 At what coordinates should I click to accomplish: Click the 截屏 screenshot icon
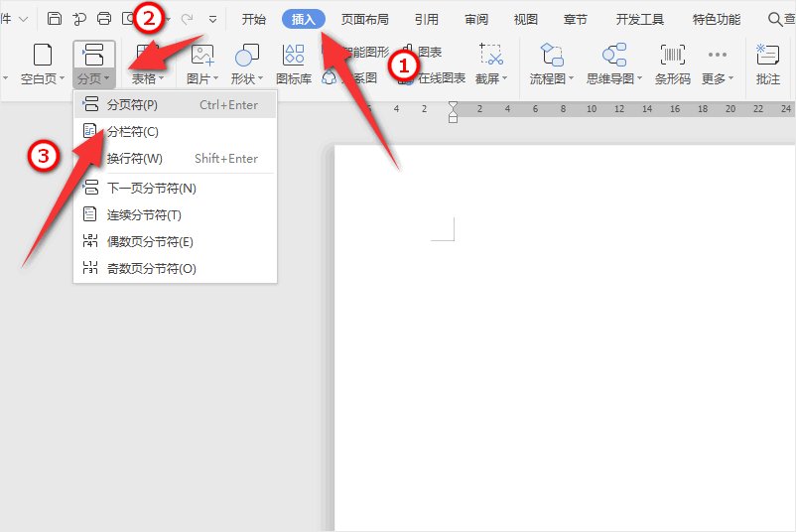(x=491, y=55)
